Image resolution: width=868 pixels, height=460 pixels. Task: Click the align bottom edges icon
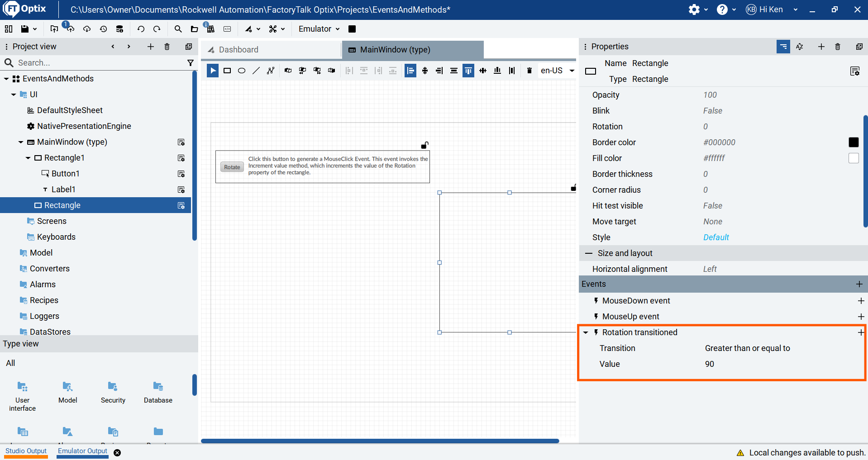coord(497,71)
